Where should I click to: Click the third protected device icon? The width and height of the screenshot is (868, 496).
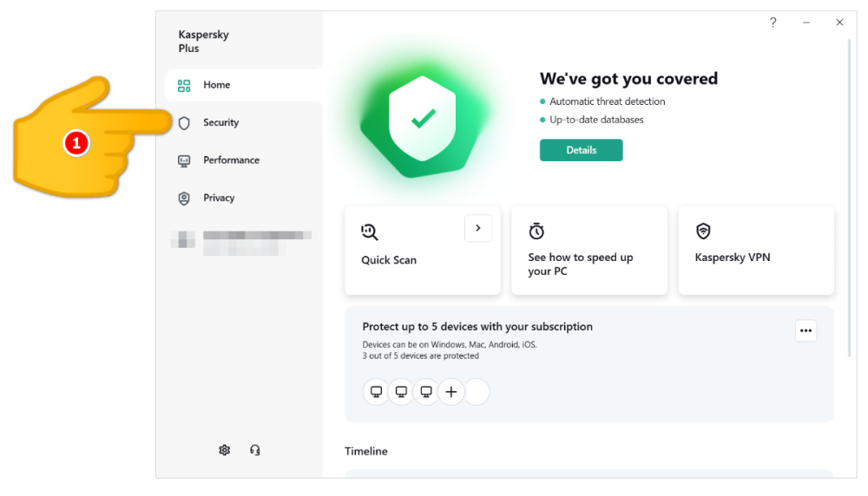(x=426, y=392)
